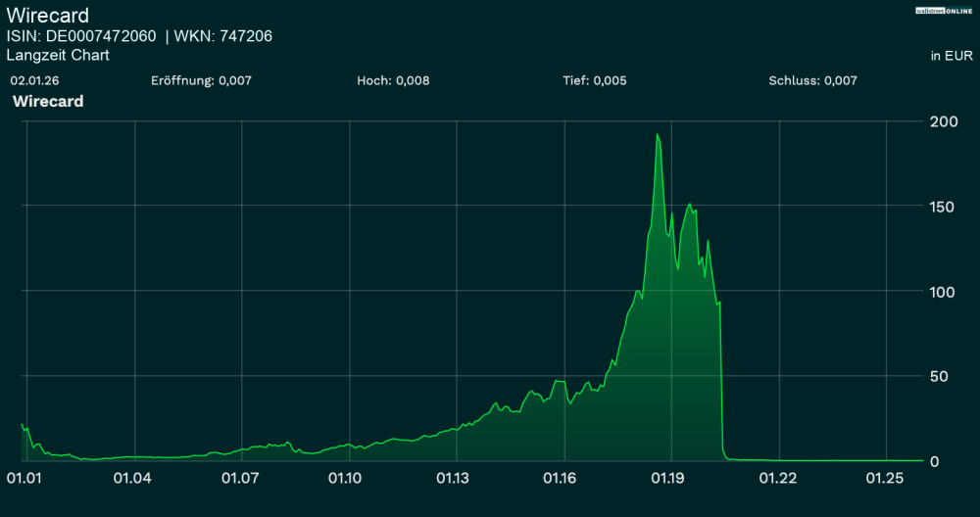980x517 pixels.
Task: Click the WKN 747206 label
Action: (x=223, y=36)
